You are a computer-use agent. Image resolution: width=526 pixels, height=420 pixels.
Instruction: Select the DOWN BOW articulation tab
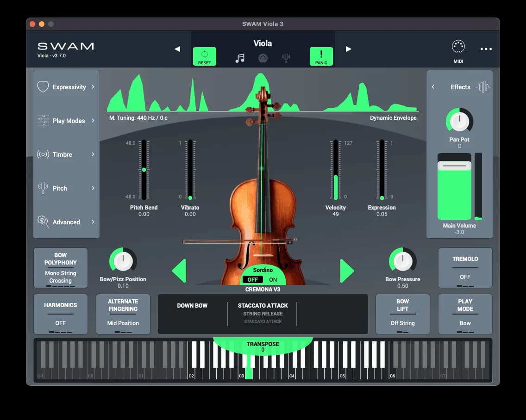[x=192, y=305]
